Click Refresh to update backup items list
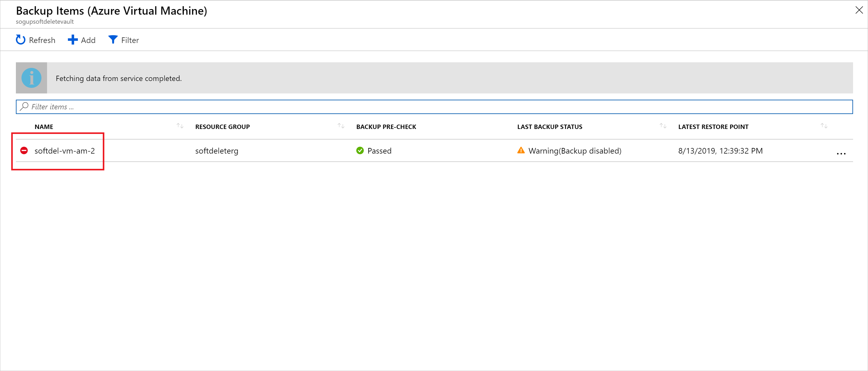This screenshot has width=868, height=371. 36,39
